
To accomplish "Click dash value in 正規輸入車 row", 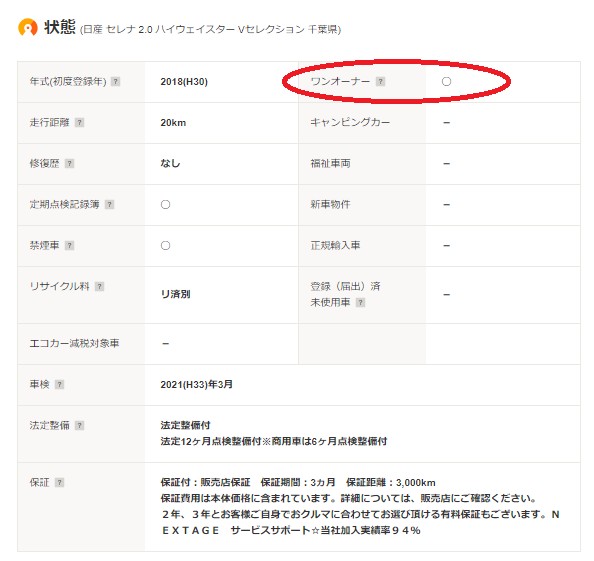I will point(447,245).
